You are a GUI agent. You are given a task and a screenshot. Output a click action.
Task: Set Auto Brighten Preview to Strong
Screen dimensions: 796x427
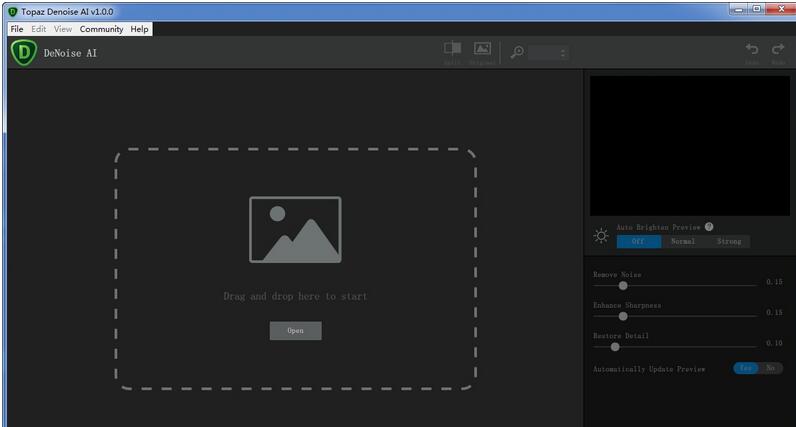tap(728, 241)
